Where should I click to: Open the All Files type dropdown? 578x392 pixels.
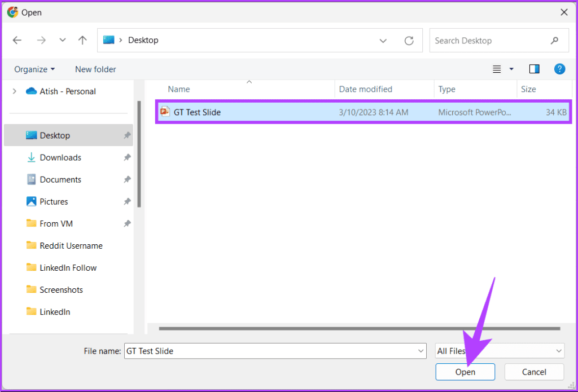pos(500,351)
